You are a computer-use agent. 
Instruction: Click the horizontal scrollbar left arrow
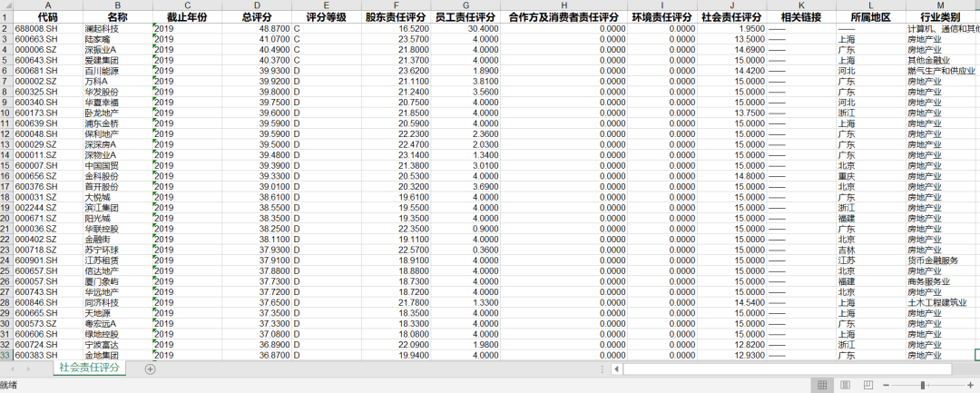point(616,369)
